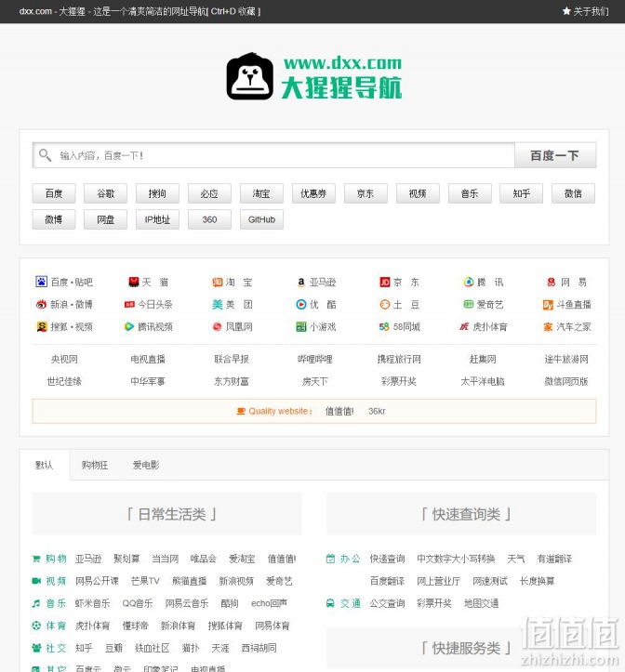This screenshot has height=672, width=625.
Task: Open the Tencent Video play icon
Action: pos(129,326)
